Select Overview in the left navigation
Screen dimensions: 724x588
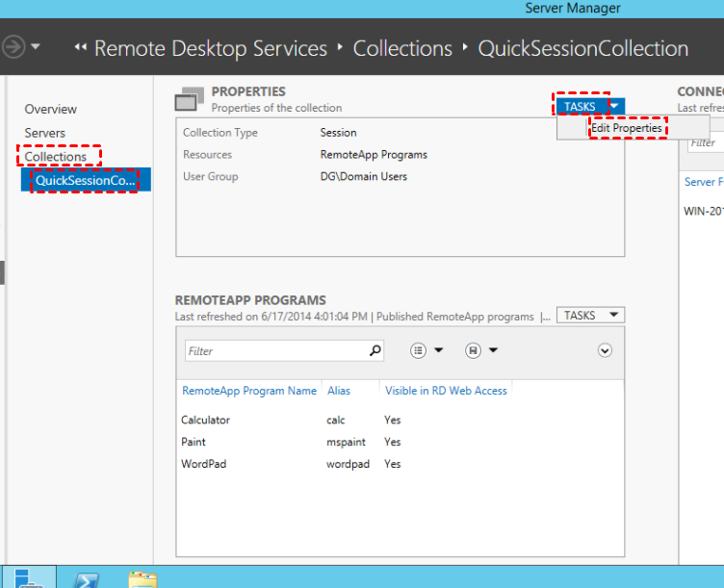51,110
